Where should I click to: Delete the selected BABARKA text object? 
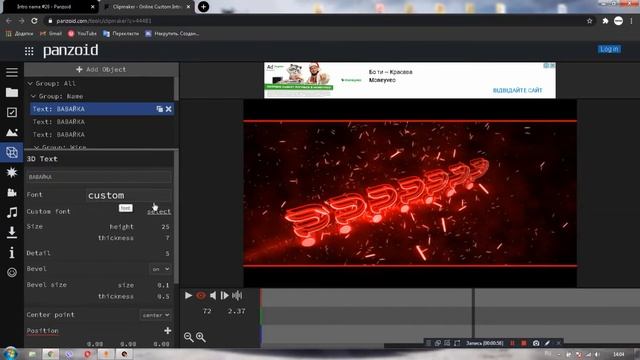(169, 109)
